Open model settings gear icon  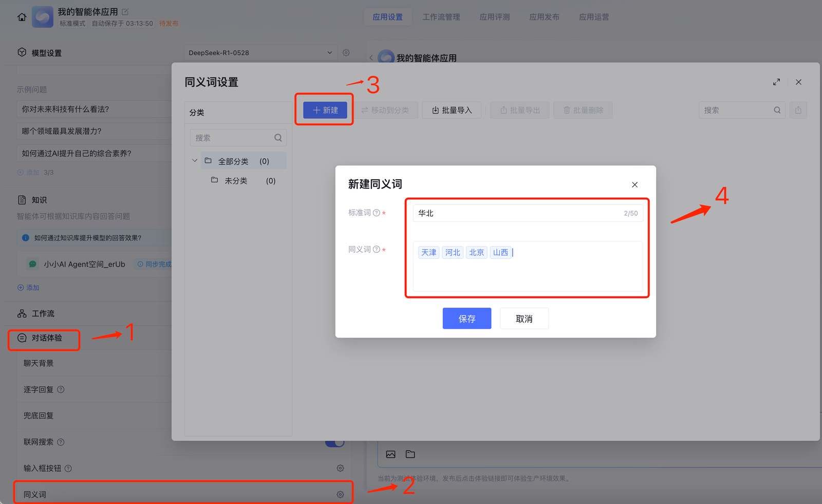point(346,52)
